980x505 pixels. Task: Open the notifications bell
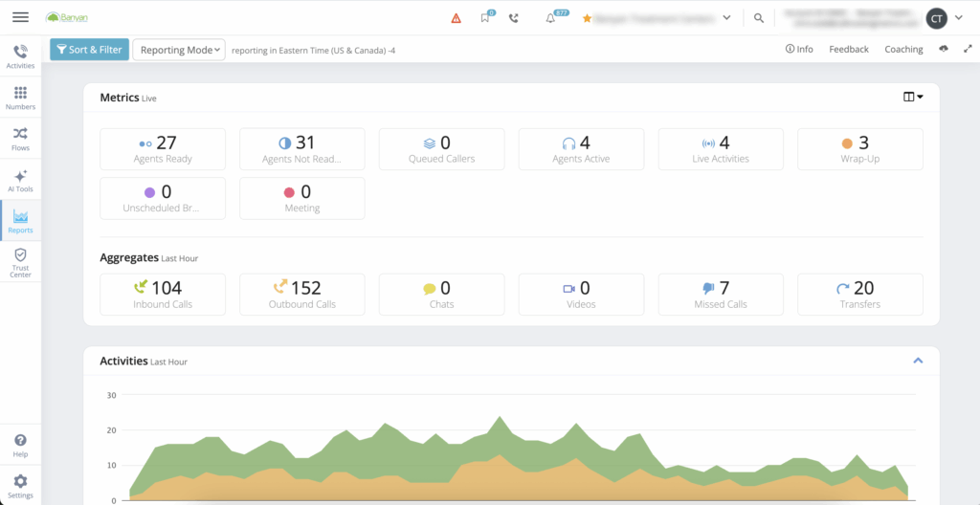(x=550, y=18)
